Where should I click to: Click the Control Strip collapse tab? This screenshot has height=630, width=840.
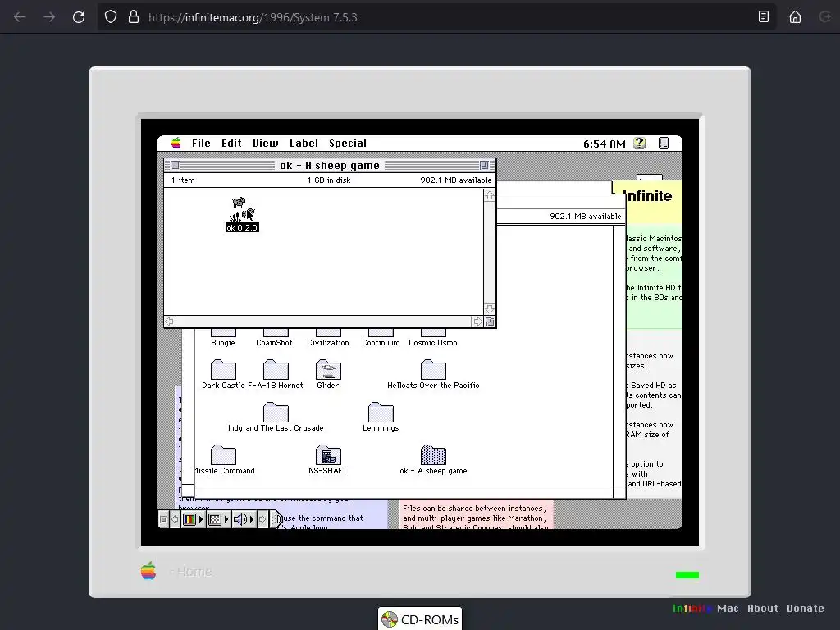point(276,519)
